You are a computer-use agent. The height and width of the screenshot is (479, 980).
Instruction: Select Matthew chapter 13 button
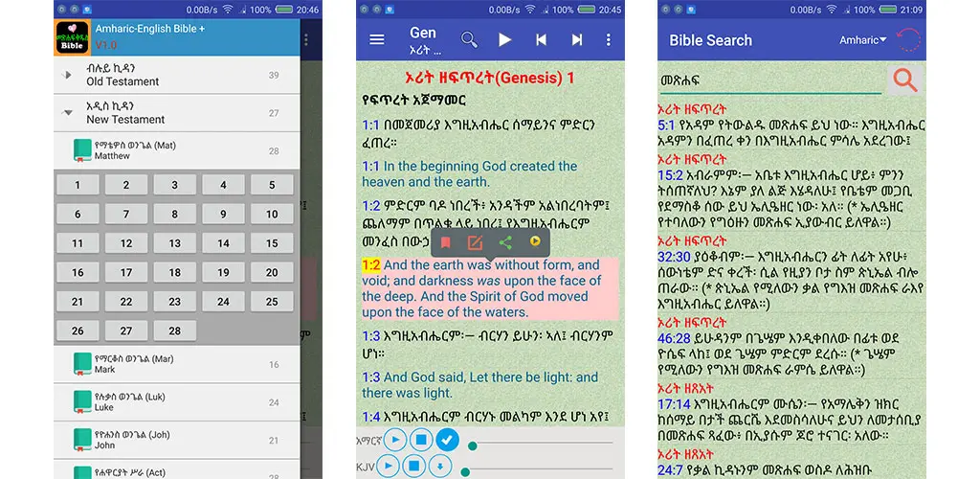175,243
